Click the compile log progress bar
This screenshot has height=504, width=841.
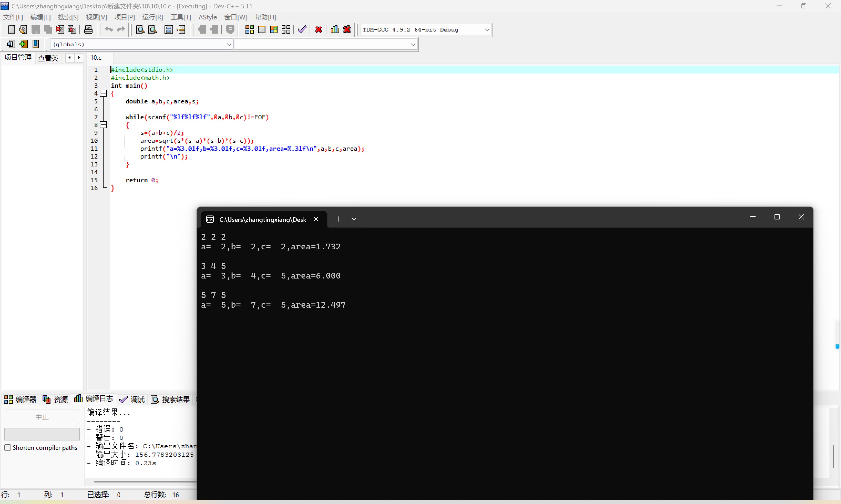pos(42,434)
